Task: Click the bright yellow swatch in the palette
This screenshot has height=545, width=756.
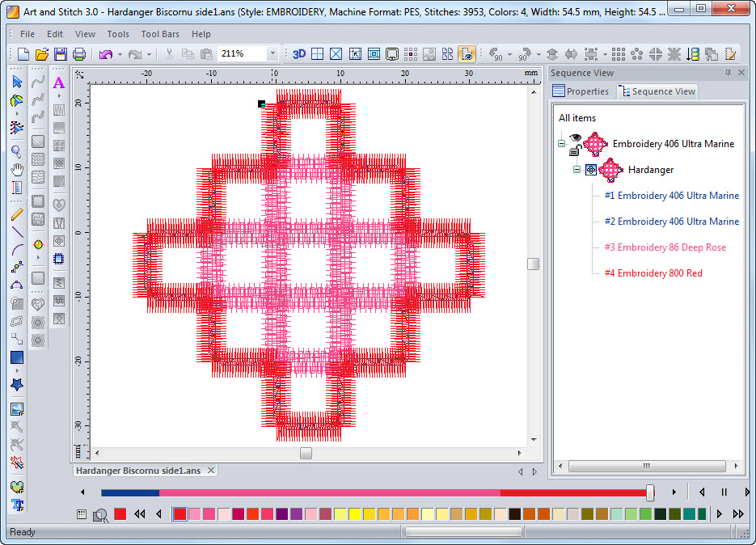Action: tap(354, 513)
